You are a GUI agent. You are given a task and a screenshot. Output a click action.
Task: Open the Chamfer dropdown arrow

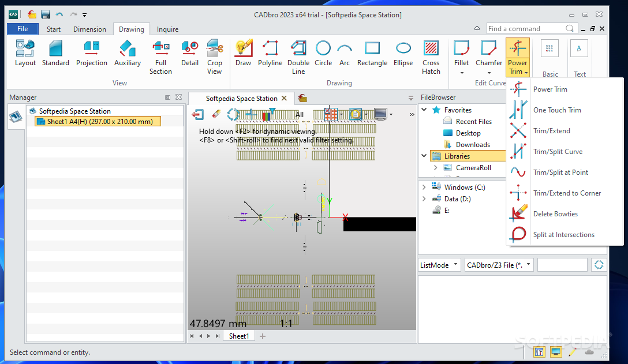coord(489,73)
